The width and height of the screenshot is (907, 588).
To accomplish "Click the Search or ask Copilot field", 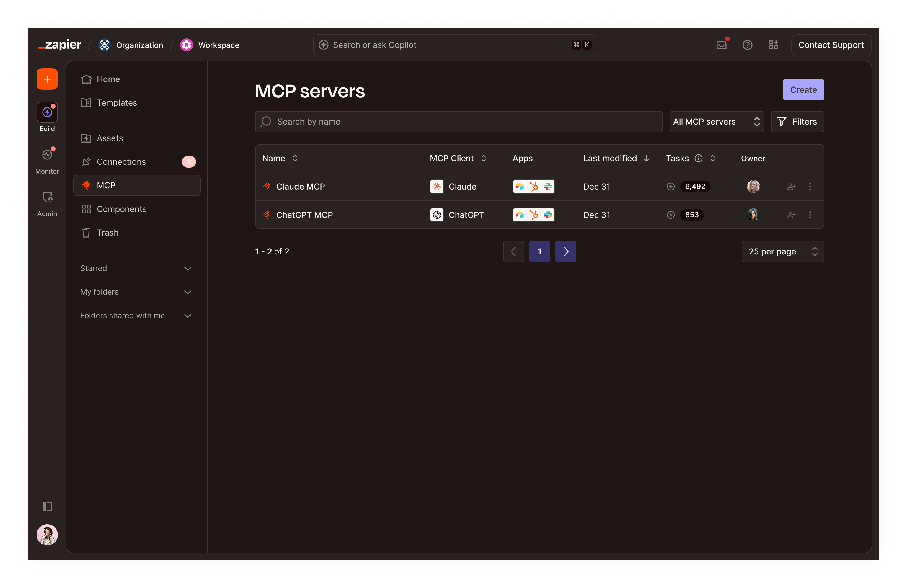I will 454,45.
